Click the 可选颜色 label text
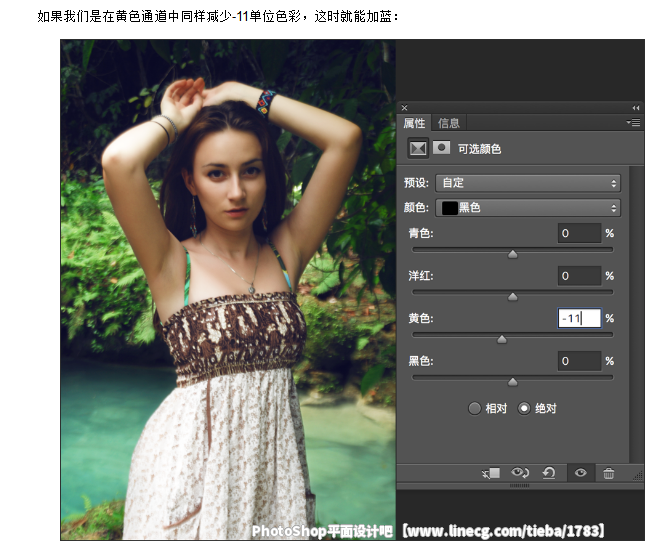 pos(479,149)
